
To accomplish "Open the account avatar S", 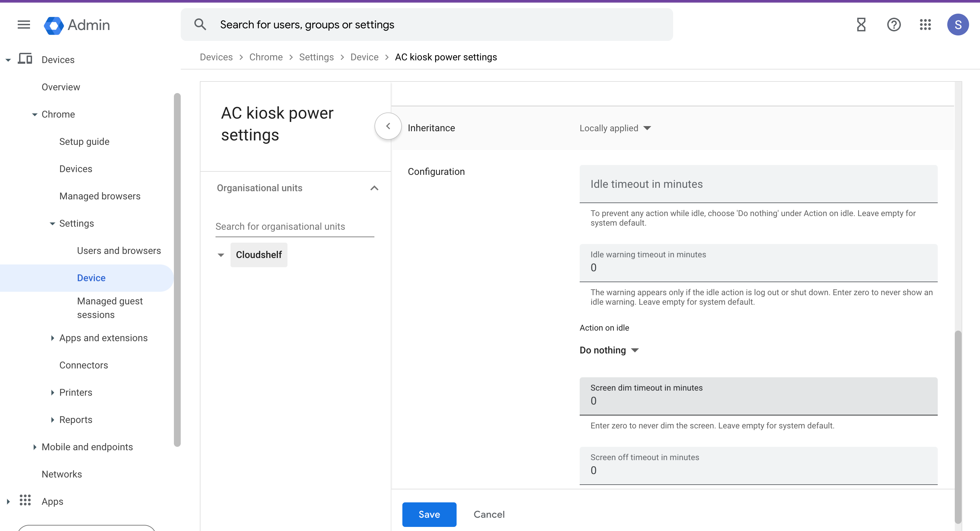I will coord(958,25).
